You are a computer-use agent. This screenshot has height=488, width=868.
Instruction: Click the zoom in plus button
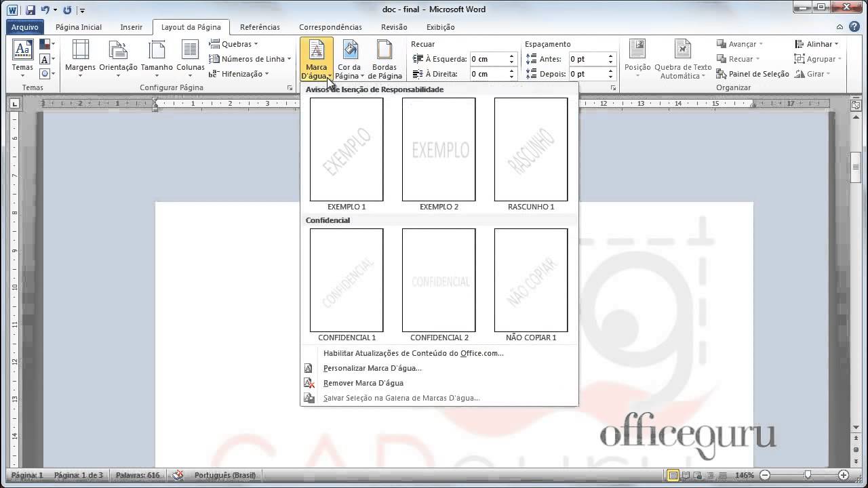(x=843, y=475)
